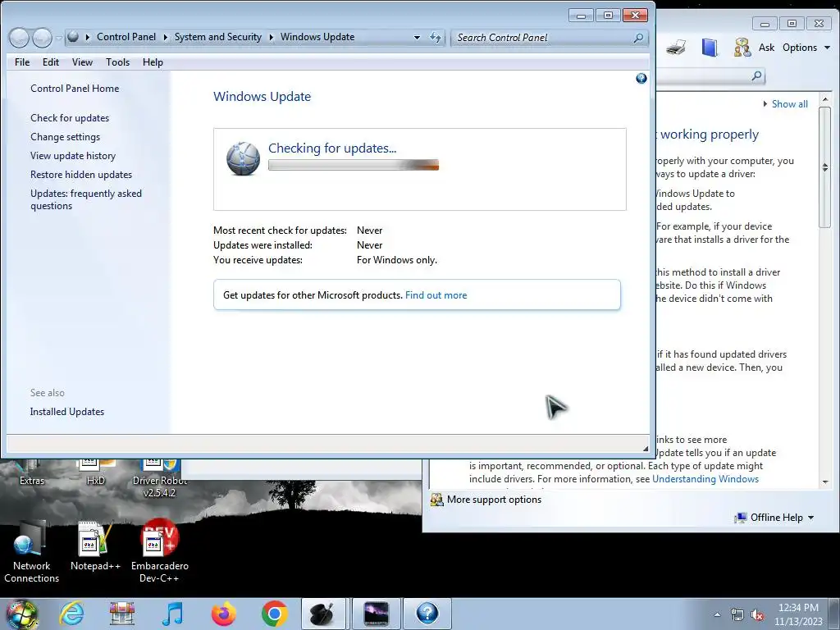This screenshot has width=840, height=630.
Task: Launch Internet Explorer from taskbar
Action: pos(72,614)
